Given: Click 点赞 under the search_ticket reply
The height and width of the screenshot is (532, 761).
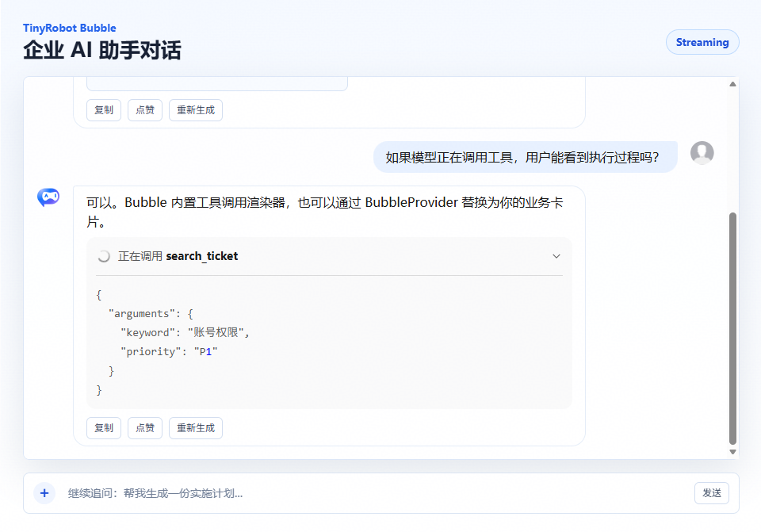Looking at the screenshot, I should (144, 428).
